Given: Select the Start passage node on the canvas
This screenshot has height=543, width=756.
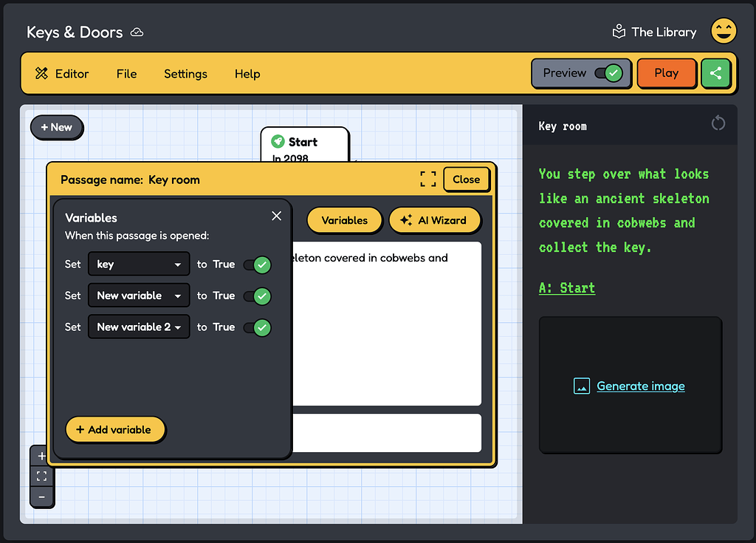Looking at the screenshot, I should (305, 143).
